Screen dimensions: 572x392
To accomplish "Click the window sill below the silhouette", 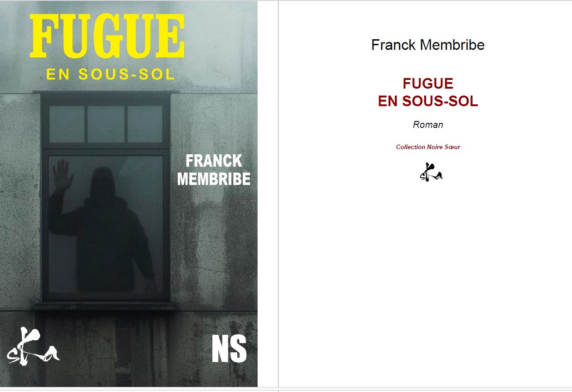I will (x=105, y=307).
